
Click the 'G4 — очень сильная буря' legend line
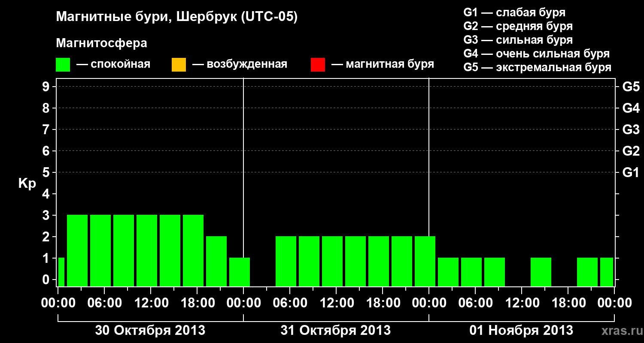[x=537, y=54]
